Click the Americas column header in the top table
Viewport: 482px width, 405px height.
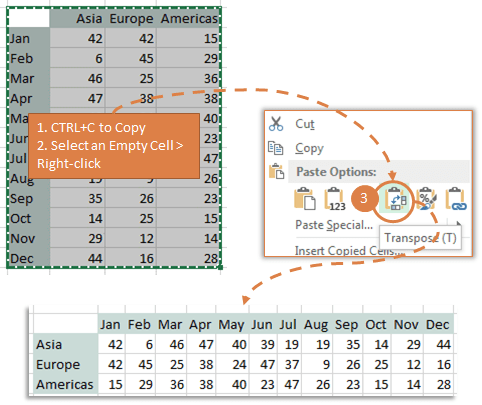pyautogui.click(x=189, y=18)
